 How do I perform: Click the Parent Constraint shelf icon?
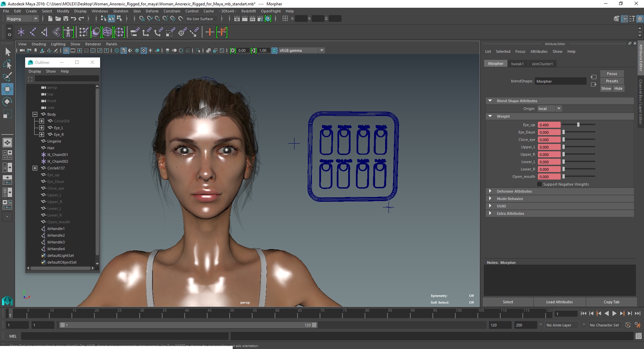pos(135,32)
